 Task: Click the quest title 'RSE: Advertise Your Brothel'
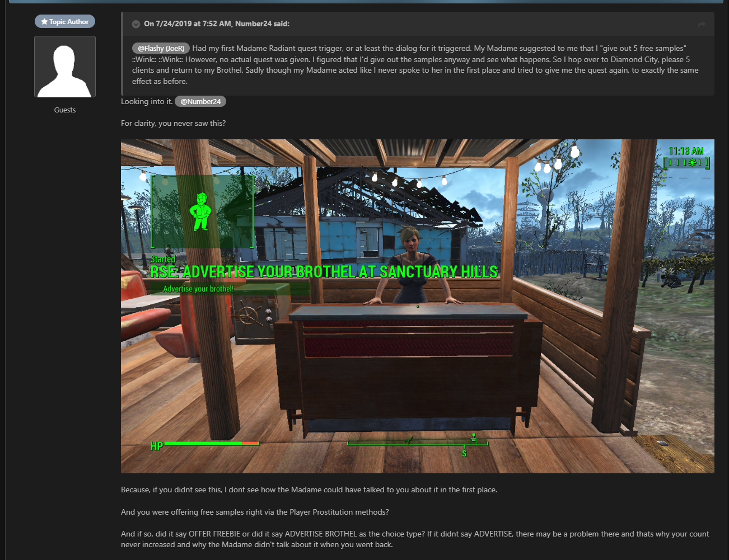tap(324, 272)
